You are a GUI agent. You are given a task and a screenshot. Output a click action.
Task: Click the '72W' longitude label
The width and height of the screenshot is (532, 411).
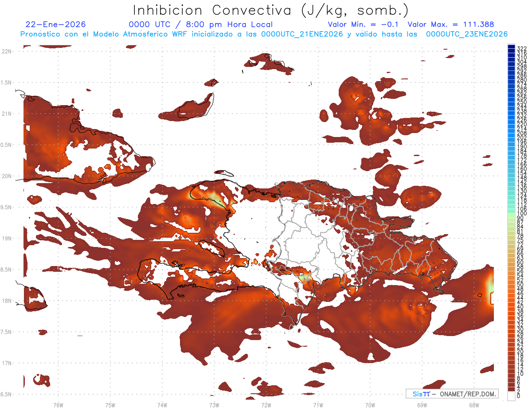click(x=266, y=405)
